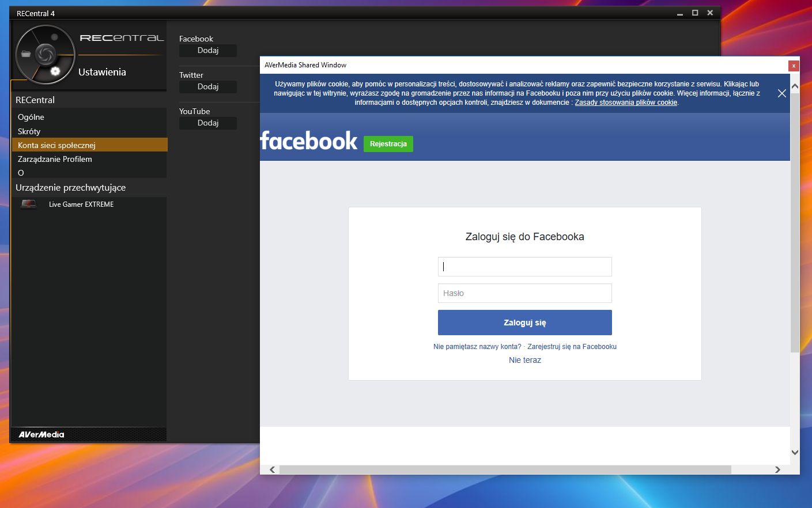Screen dimensions: 812x508
Task: Add a Facebook account with Dodaj
Action: pyautogui.click(x=208, y=51)
